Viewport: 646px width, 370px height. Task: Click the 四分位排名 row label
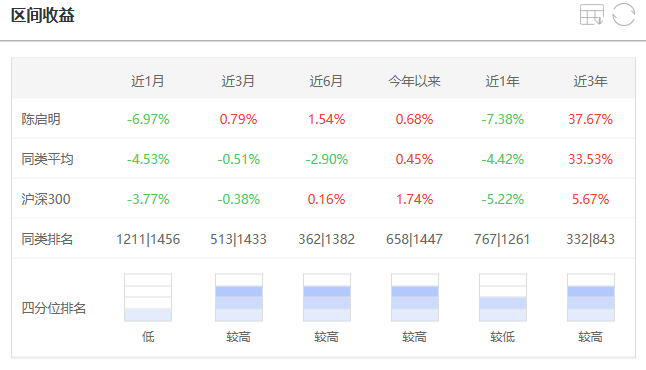pos(54,308)
